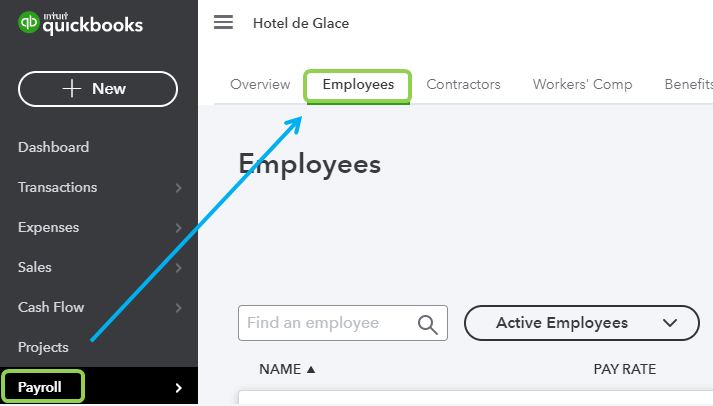Open Dashboard in sidebar

[54, 147]
